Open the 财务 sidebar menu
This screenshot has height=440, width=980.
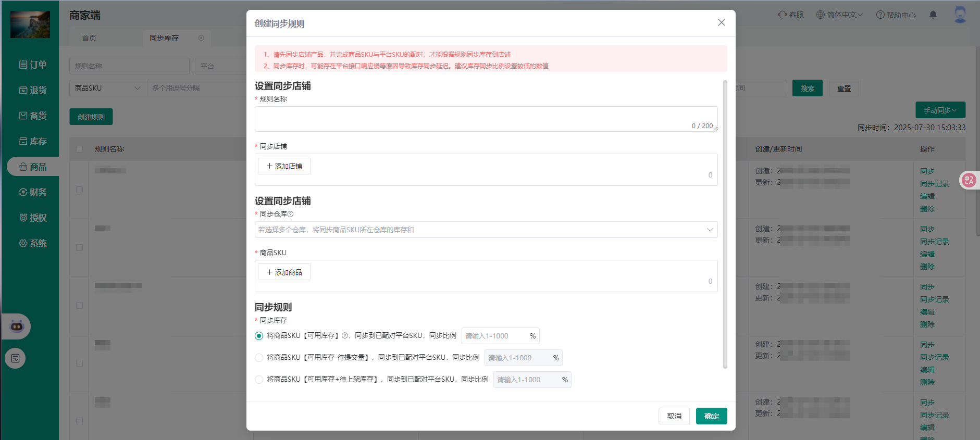coord(33,192)
